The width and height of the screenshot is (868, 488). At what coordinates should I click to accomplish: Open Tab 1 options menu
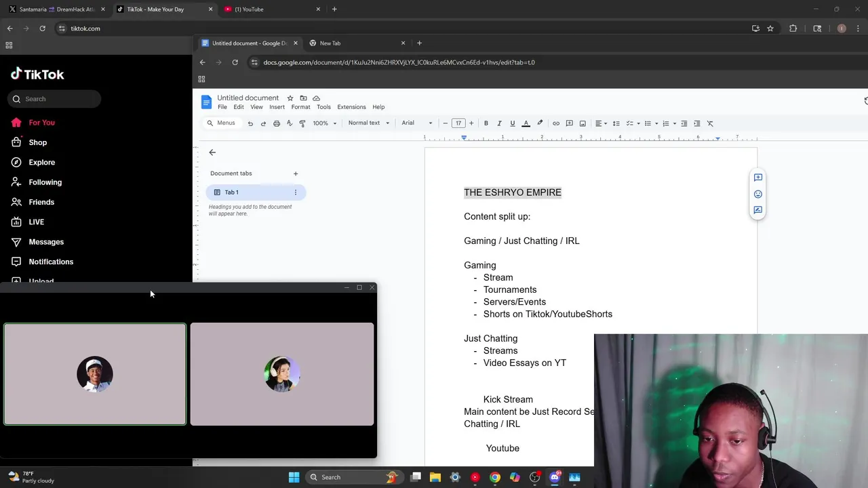295,192
